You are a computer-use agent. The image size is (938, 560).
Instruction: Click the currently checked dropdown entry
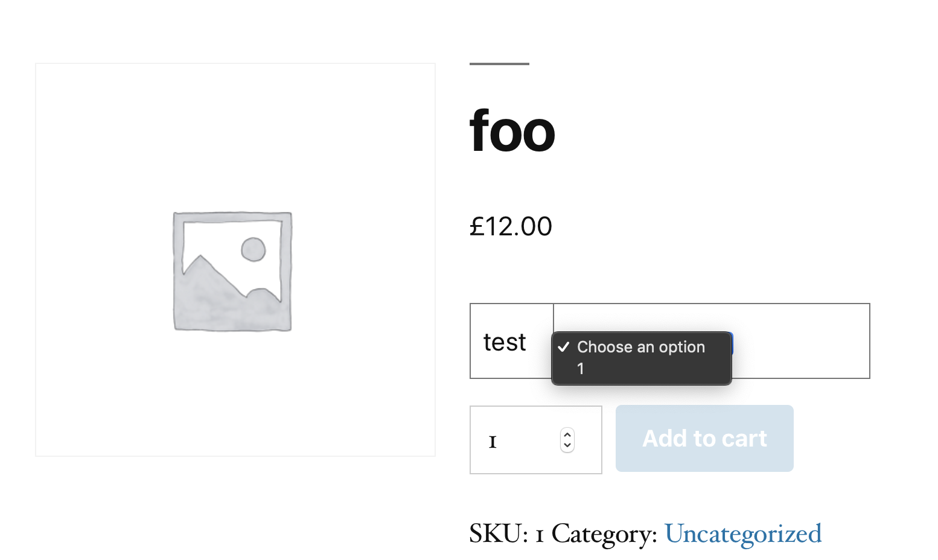click(641, 347)
